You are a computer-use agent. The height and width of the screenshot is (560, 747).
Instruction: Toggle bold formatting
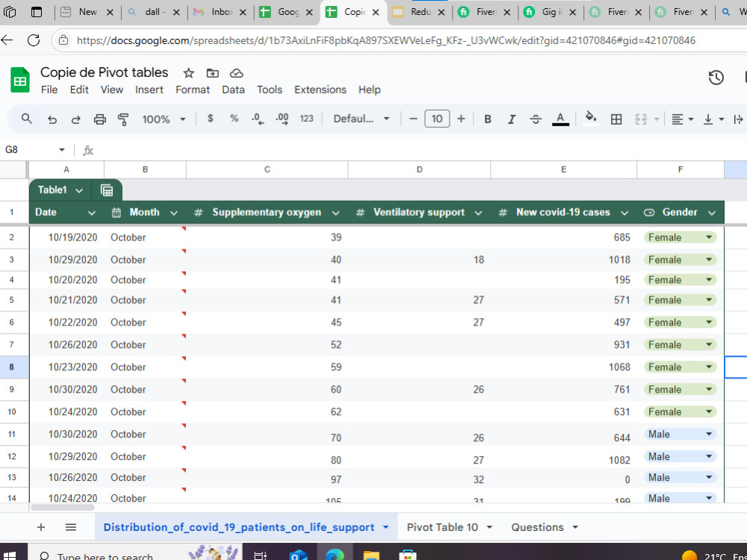487,119
